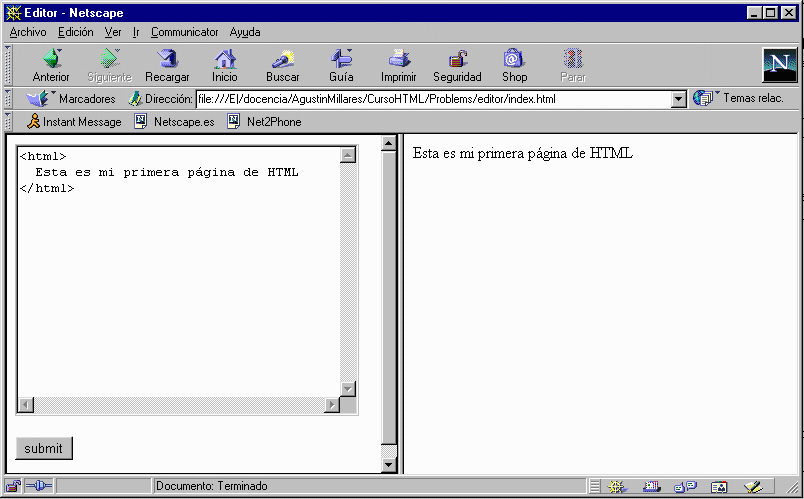
Task: Click the "</html>" closing tag line in textarea
Action: [47, 188]
